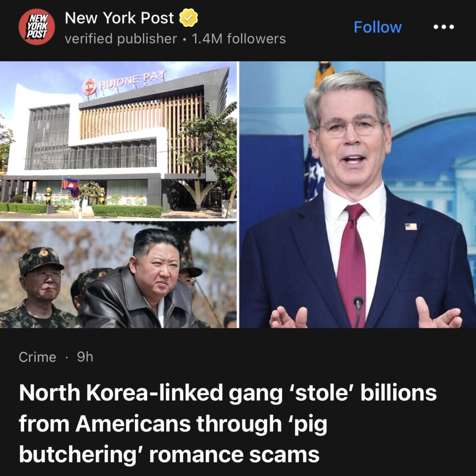This screenshot has width=476, height=476.
Task: Click the 9h timestamp
Action: pyautogui.click(x=85, y=357)
